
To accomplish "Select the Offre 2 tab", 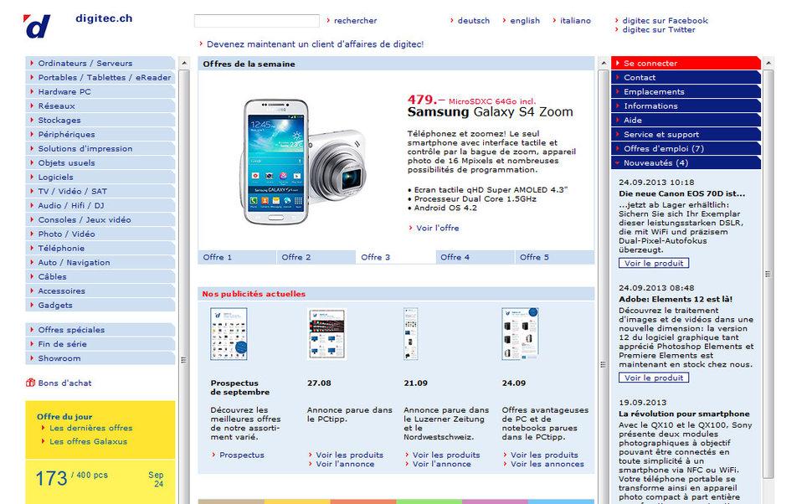I will pyautogui.click(x=316, y=257).
